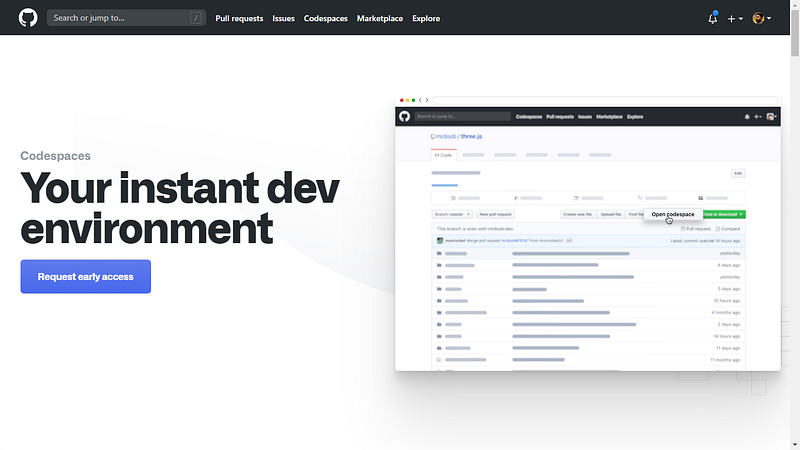
Task: Click the 'Request early access' button
Action: pyautogui.click(x=86, y=277)
